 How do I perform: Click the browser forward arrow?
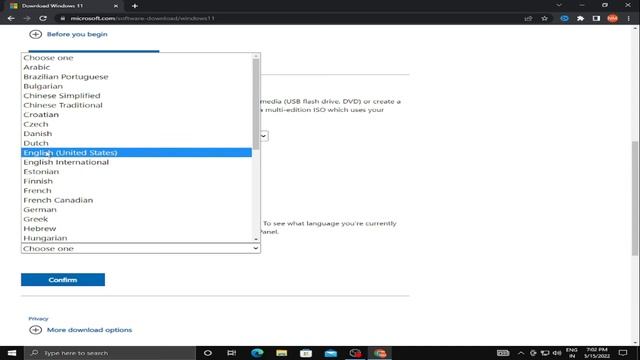pos(27,18)
